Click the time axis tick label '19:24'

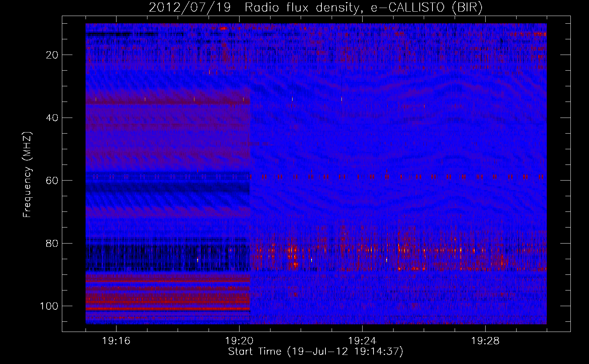click(362, 341)
